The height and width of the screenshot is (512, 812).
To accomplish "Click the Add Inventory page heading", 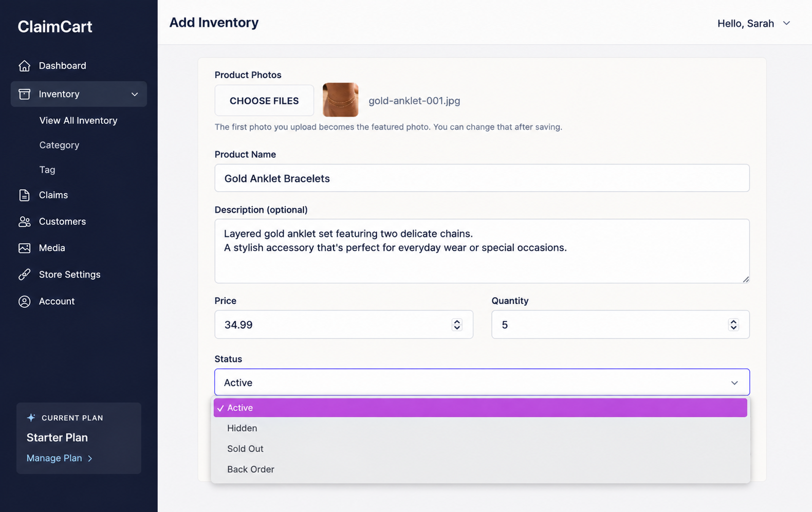I will tap(214, 23).
